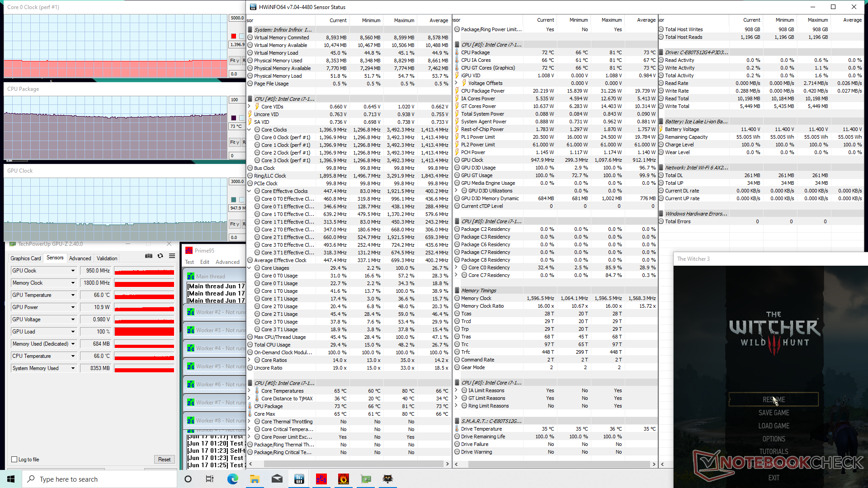Viewport: 868px width, 488px height.
Task: Open the Memory Clock sensor dropdown
Action: click(73, 283)
